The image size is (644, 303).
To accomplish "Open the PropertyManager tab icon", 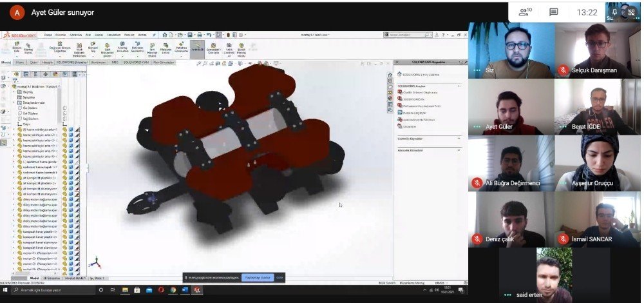I will (26, 74).
